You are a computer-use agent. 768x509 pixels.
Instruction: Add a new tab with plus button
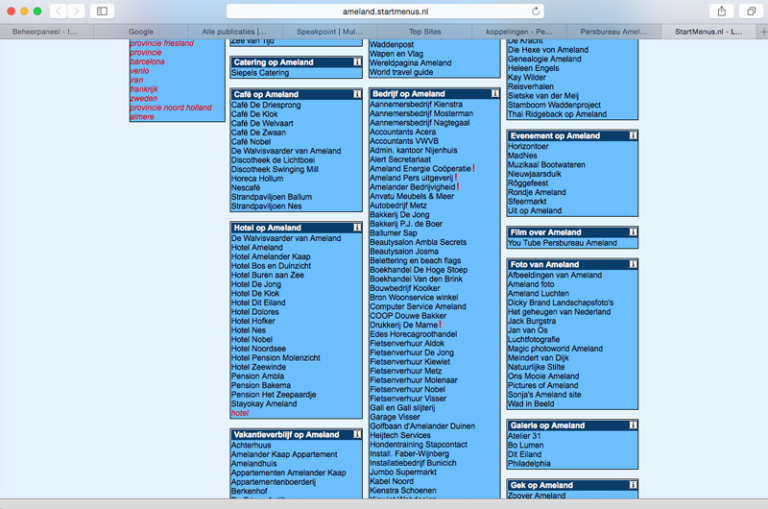coord(763,32)
